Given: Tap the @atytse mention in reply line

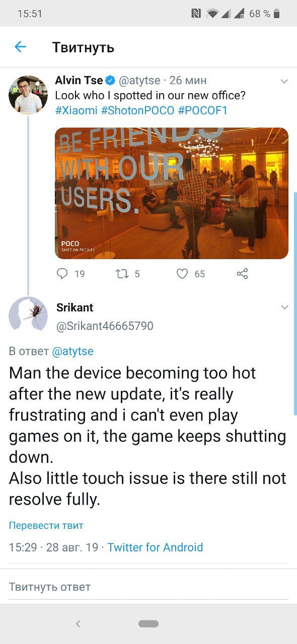Looking at the screenshot, I should pyautogui.click(x=72, y=351).
